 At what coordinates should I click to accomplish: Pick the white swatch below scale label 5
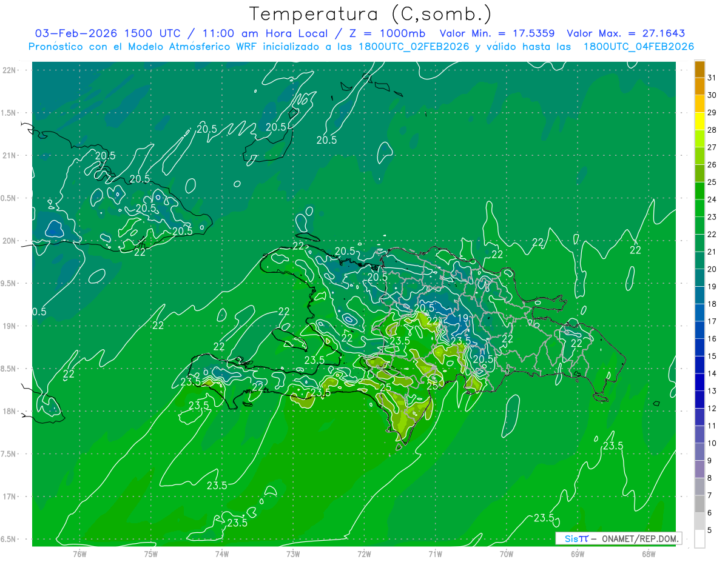[x=699, y=539]
